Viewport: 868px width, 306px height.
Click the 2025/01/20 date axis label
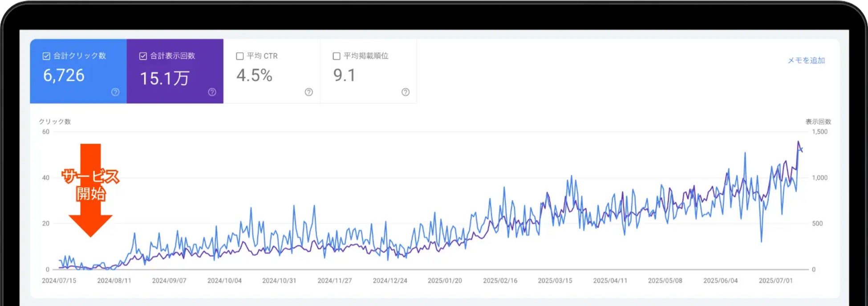click(x=445, y=281)
